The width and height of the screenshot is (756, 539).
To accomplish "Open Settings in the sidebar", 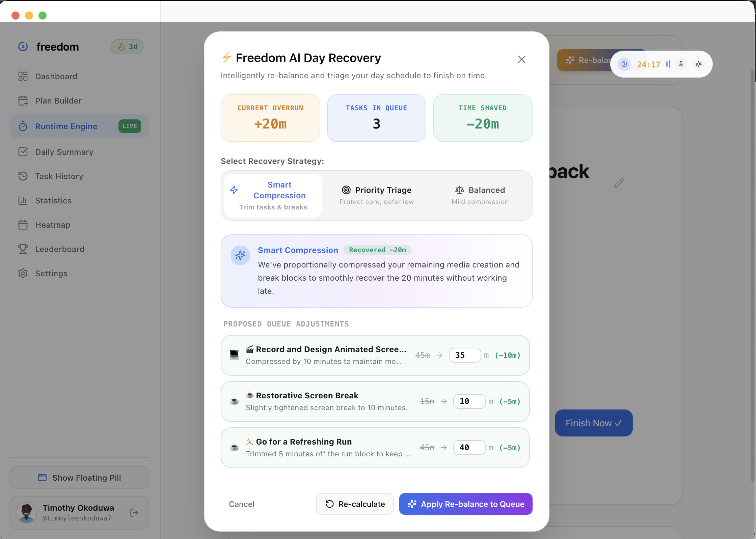I will point(79,274).
